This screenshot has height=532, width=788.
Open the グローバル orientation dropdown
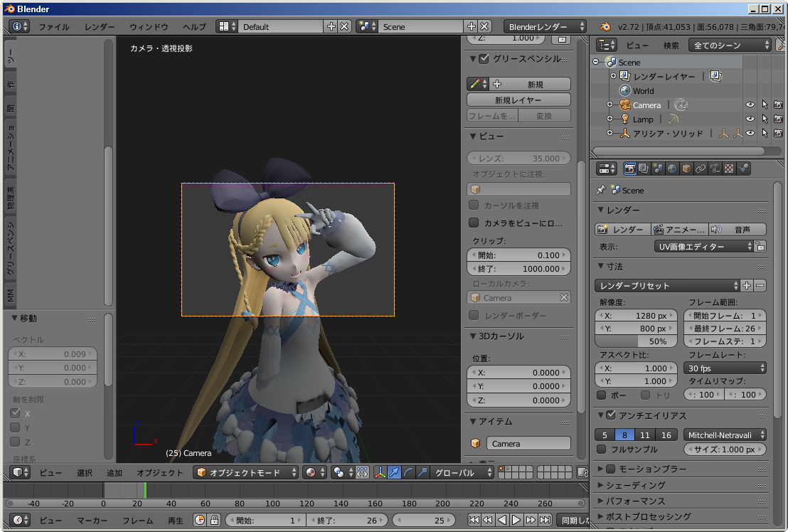pos(462,473)
